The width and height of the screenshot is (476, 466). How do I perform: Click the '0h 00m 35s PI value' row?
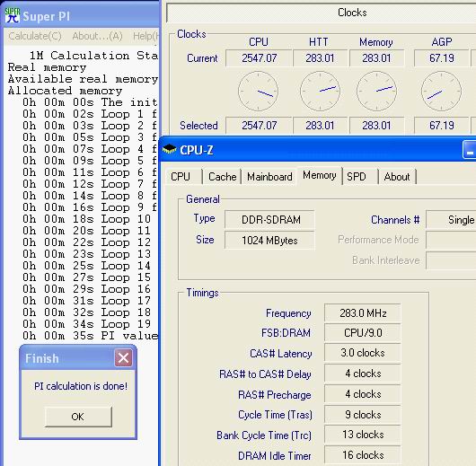click(90, 336)
